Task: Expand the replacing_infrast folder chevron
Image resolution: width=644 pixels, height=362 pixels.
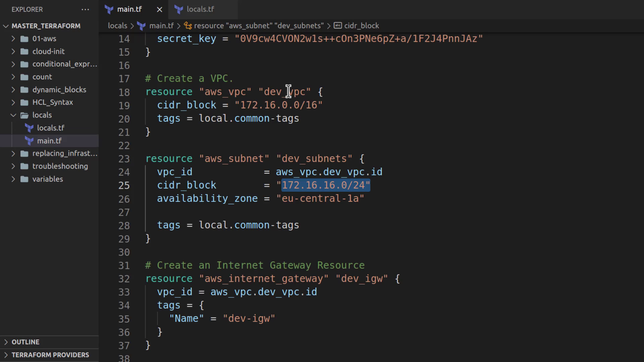Action: coord(13,153)
